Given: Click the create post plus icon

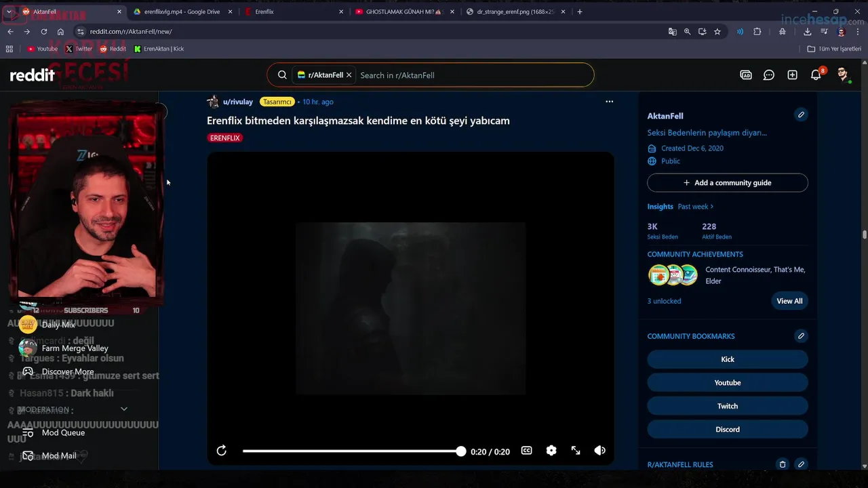Looking at the screenshot, I should coord(792,75).
